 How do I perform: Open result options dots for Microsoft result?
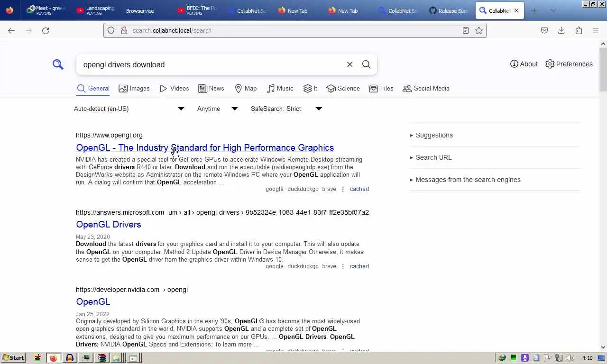343,266
